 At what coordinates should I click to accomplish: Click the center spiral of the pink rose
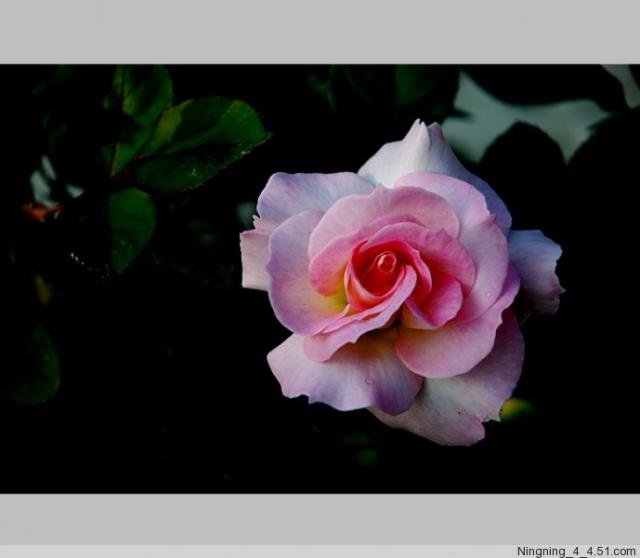click(x=383, y=265)
